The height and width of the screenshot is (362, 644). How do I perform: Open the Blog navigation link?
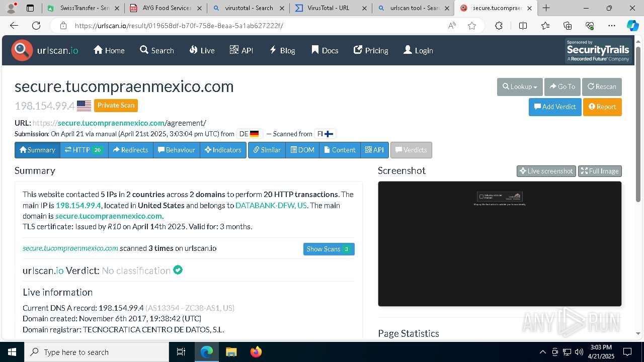(282, 50)
